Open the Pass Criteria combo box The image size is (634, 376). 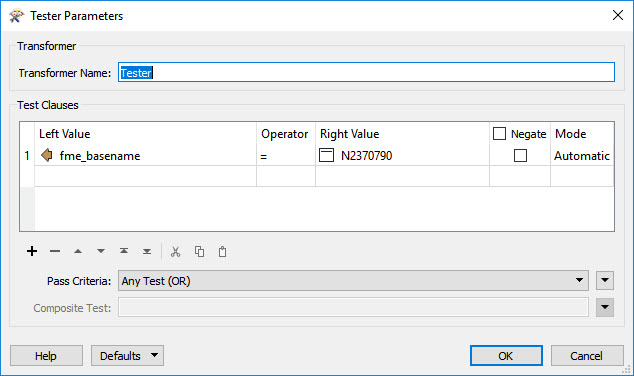click(x=353, y=281)
